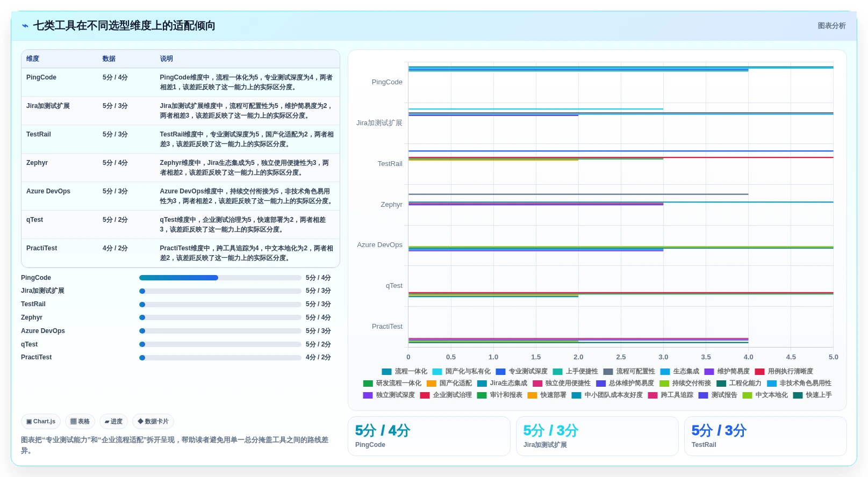
Task: Hide the 中小团队成本友好度 legend series
Action: pyautogui.click(x=607, y=395)
